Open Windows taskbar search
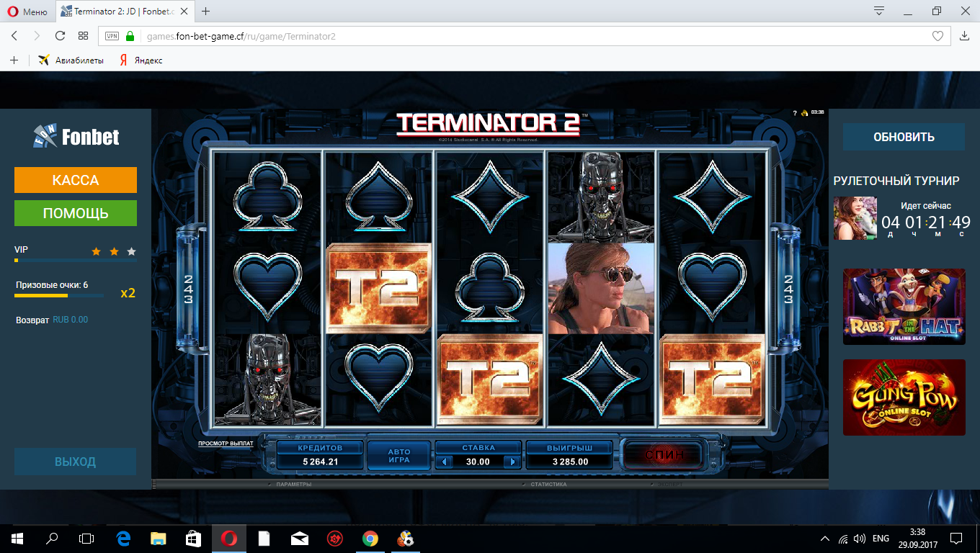Screen dimensions: 980x553 (52, 538)
